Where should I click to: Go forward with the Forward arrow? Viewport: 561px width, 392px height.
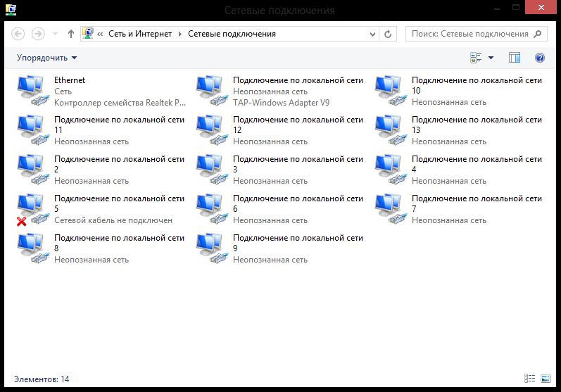point(38,34)
